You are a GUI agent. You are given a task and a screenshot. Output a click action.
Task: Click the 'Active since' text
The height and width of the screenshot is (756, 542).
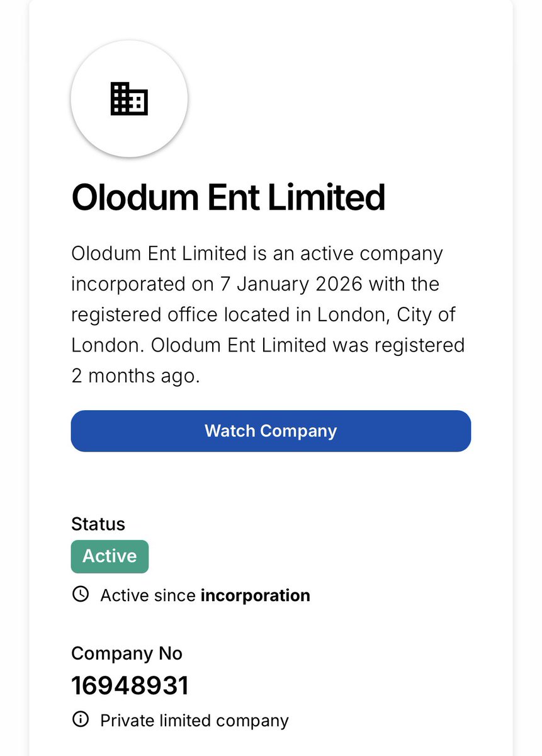[x=149, y=595]
